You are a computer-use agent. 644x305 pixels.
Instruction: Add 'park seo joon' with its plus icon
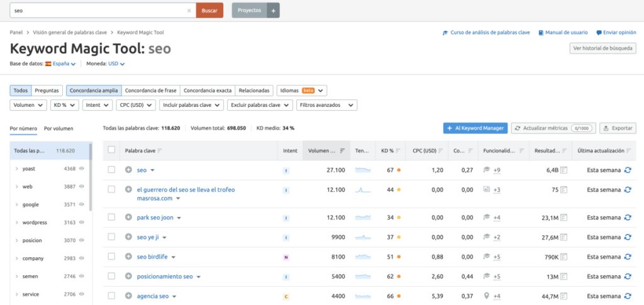click(128, 218)
